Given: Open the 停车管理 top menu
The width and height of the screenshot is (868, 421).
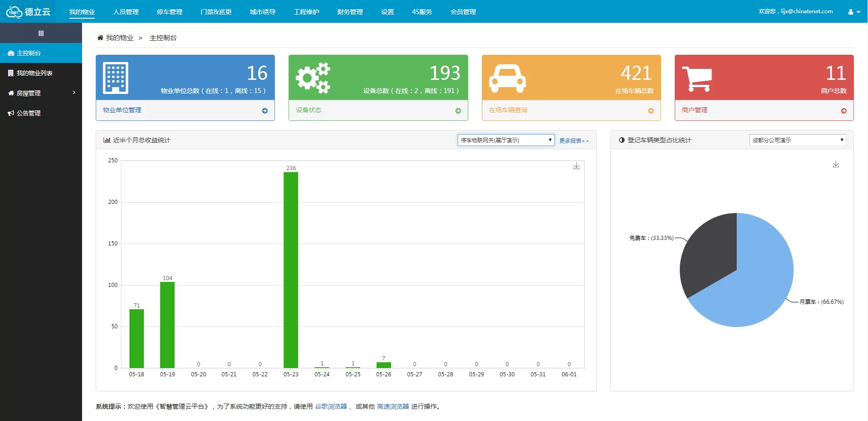Looking at the screenshot, I should (170, 12).
